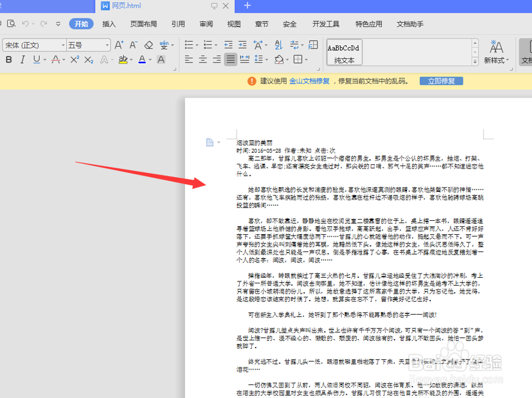The image size is (532, 398).
Task: Apply font color A icon
Action: 142,59
